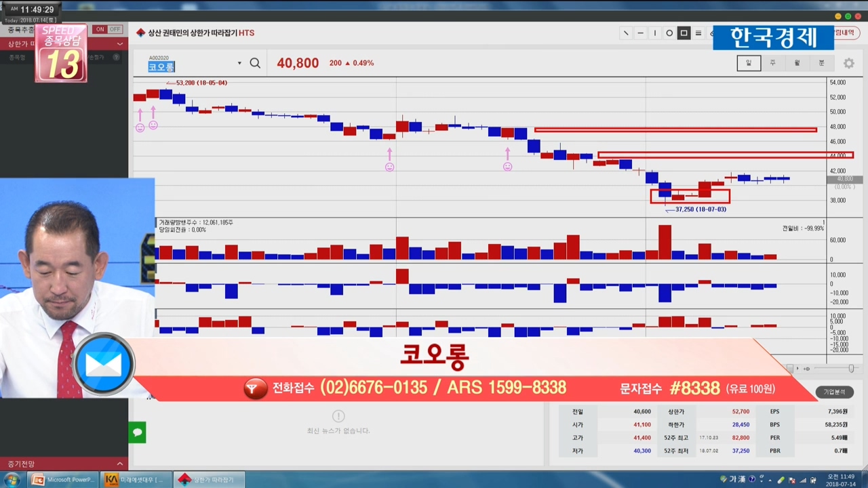The height and width of the screenshot is (488, 868).
Task: Open chart settings gear icon
Action: point(848,63)
